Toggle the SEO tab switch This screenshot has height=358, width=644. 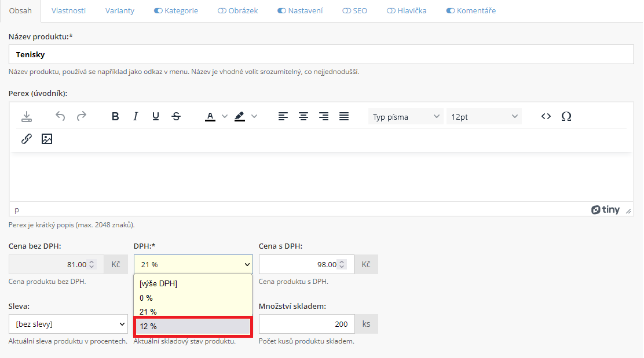pos(346,10)
